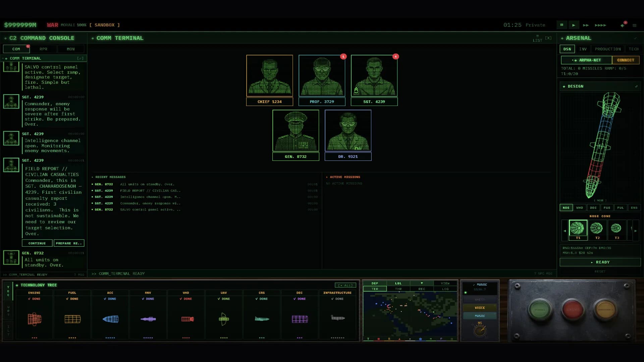Screen dimensions: 644x362
Task: Select the WHD missile section
Action: pos(579,207)
